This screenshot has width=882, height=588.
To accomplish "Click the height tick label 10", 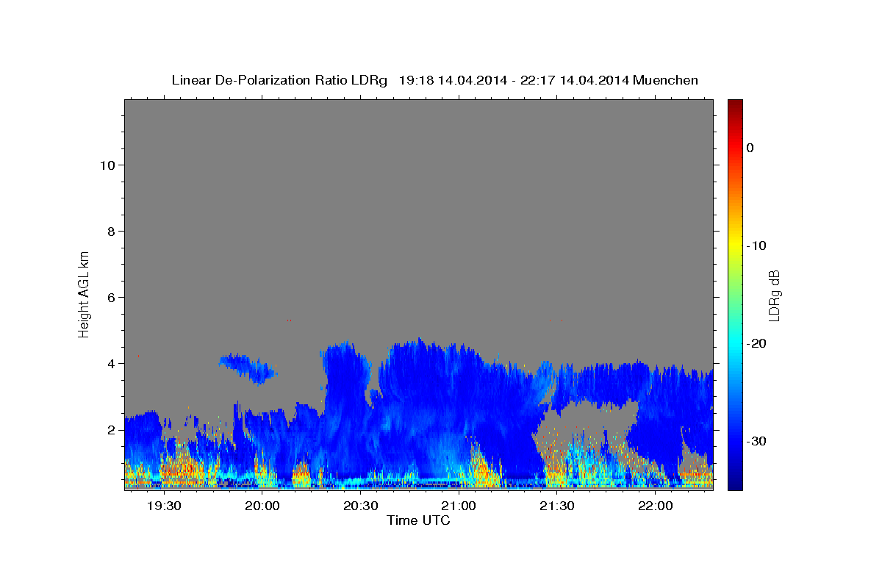I will coord(107,165).
